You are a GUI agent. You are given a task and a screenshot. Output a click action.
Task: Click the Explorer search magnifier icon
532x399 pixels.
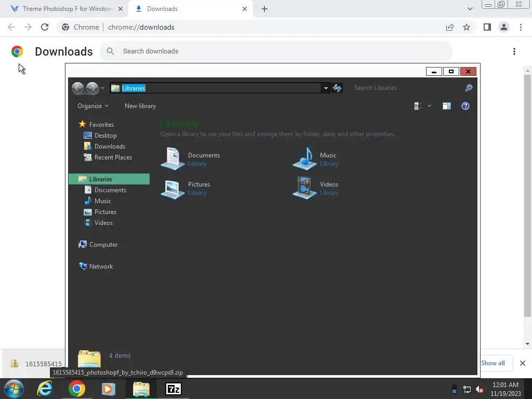pyautogui.click(x=469, y=88)
